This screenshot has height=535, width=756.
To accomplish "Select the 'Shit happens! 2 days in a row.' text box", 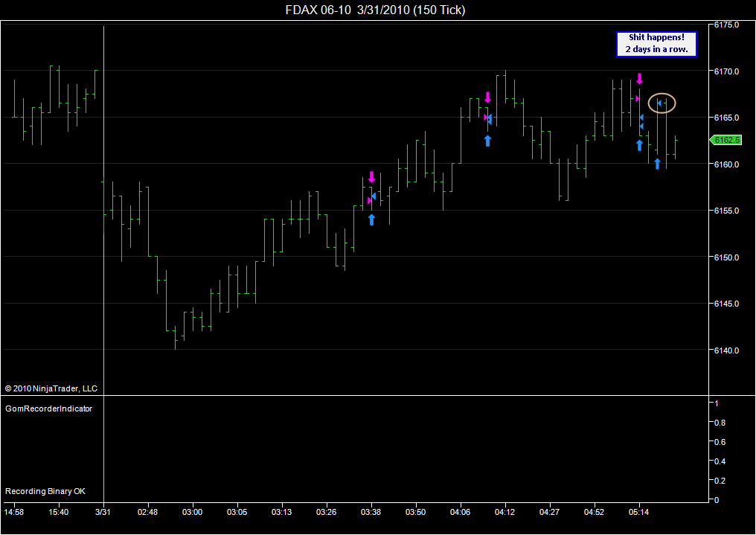I will (x=656, y=44).
